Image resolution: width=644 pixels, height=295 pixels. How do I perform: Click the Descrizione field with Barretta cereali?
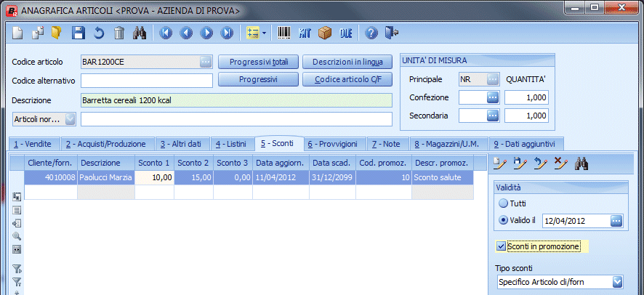point(236,100)
